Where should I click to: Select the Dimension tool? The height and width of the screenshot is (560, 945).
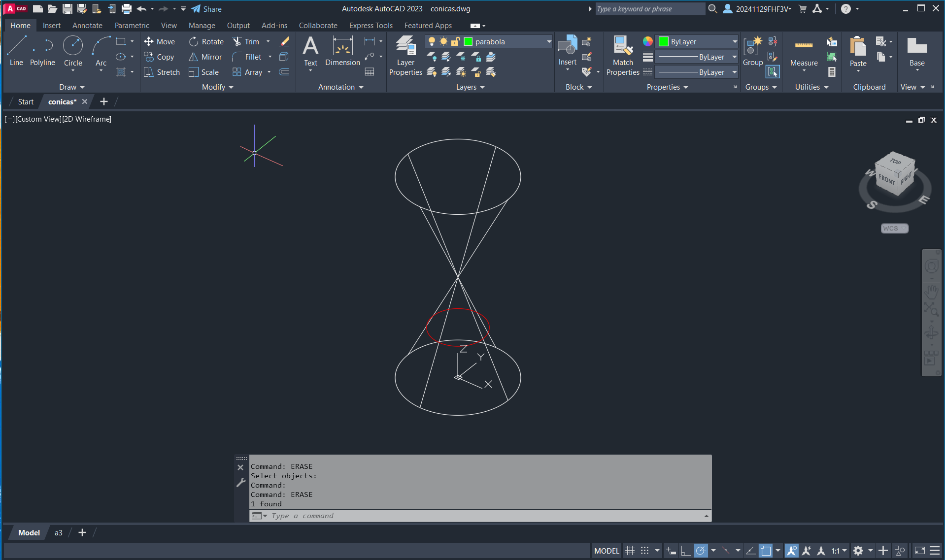[343, 51]
